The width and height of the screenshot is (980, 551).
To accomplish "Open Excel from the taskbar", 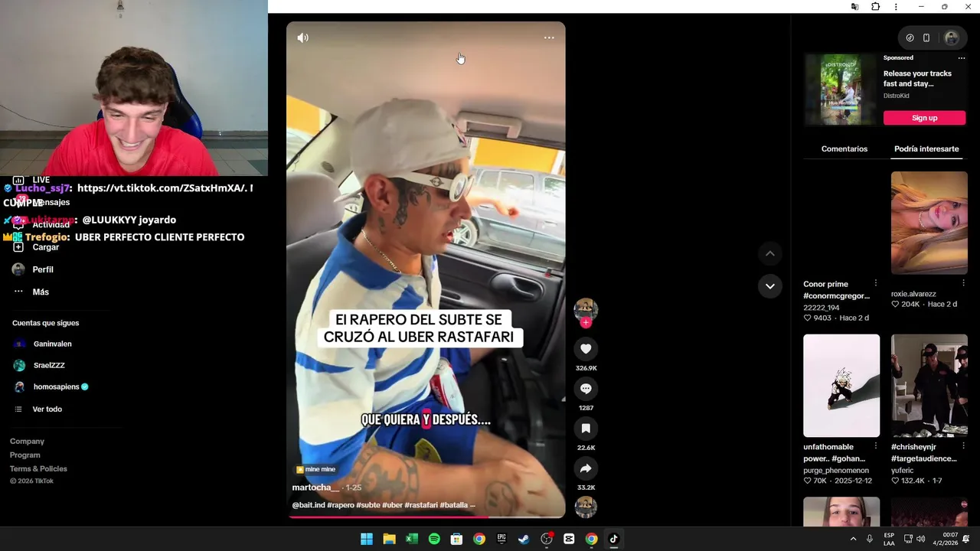I will [x=412, y=539].
